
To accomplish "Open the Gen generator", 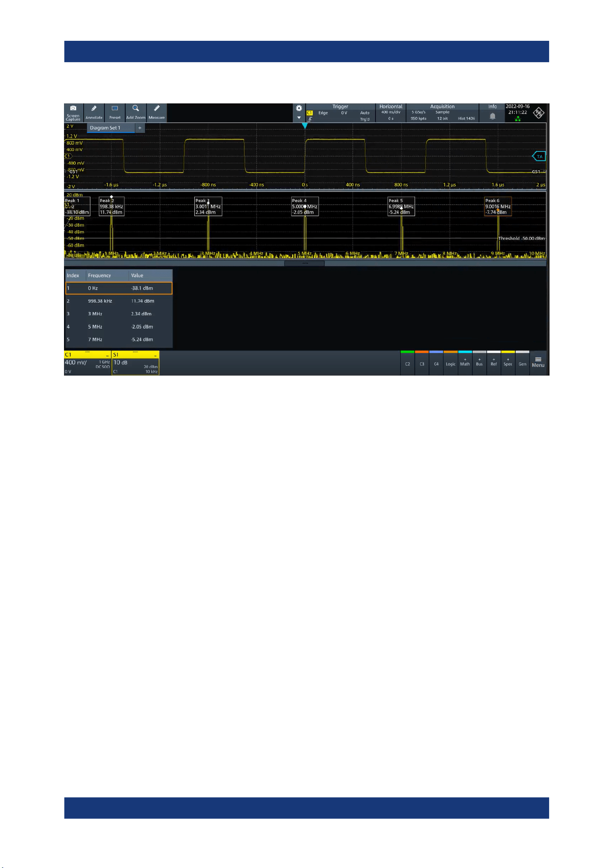I will (x=523, y=364).
